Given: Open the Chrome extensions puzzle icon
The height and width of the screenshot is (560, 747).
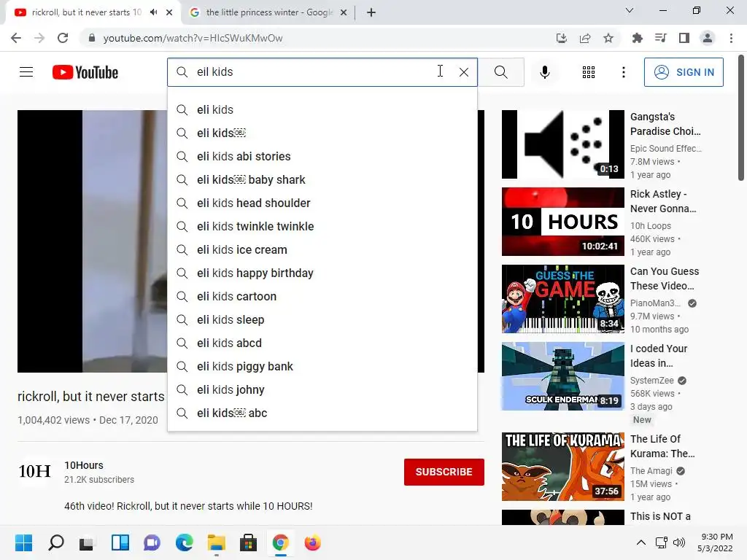Looking at the screenshot, I should click(x=637, y=38).
